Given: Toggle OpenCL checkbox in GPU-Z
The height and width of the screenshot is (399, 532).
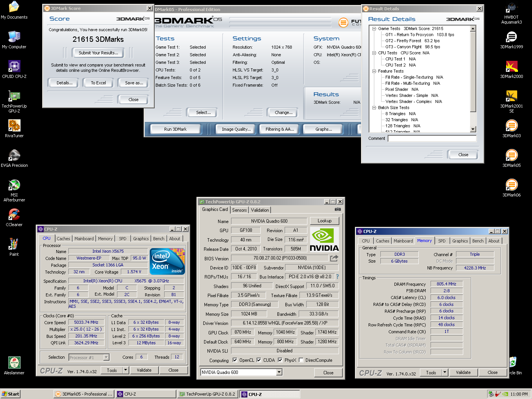Looking at the screenshot, I should coord(235,360).
